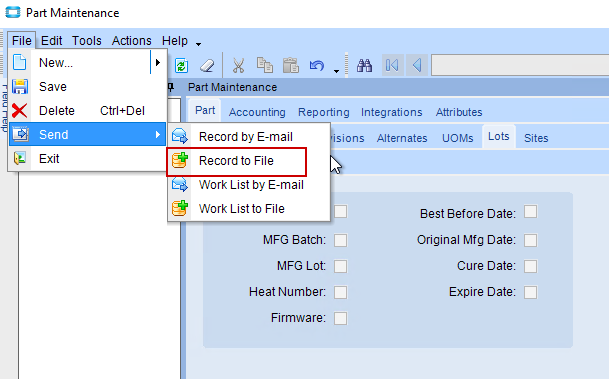Switch to the Part tab
Screen dimensions: 609x379
point(205,110)
